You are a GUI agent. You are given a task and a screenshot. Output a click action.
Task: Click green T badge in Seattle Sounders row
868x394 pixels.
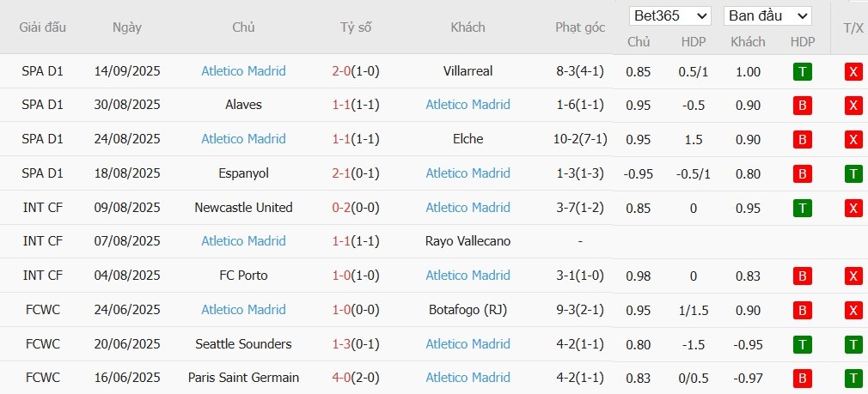[803, 344]
